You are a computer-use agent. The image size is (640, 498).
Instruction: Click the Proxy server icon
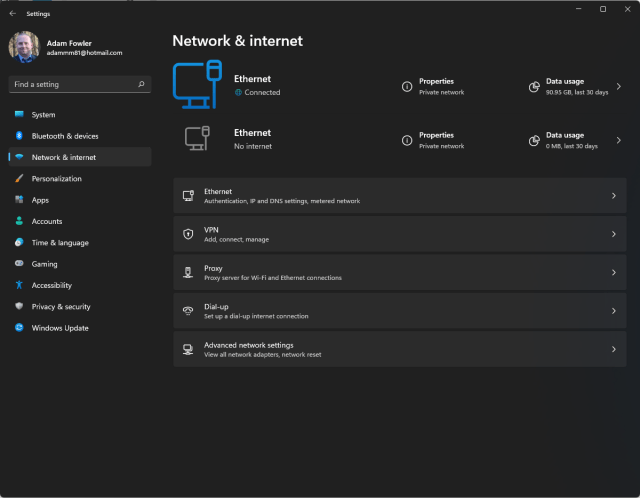188,272
